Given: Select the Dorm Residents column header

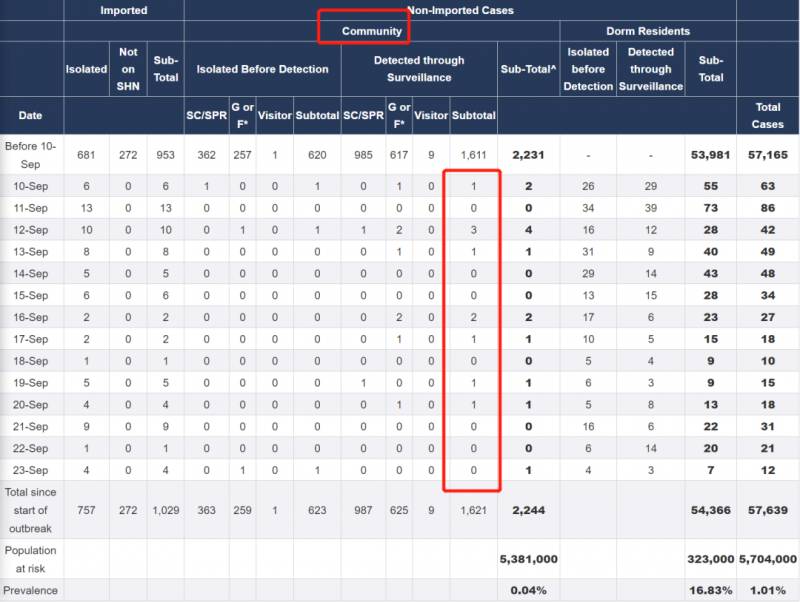Looking at the screenshot, I should 648,31.
